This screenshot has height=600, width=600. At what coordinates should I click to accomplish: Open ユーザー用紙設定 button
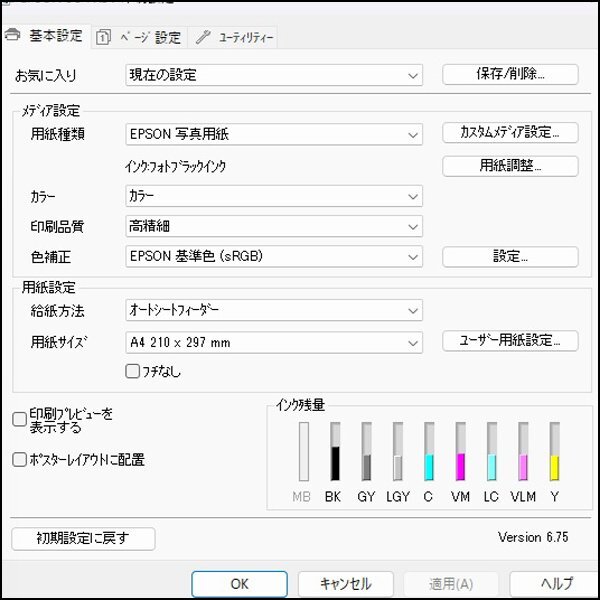(510, 341)
